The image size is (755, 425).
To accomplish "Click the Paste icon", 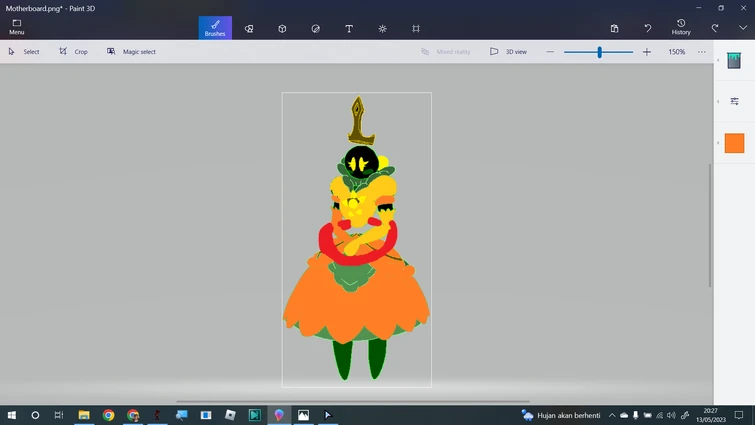I will click(x=614, y=29).
